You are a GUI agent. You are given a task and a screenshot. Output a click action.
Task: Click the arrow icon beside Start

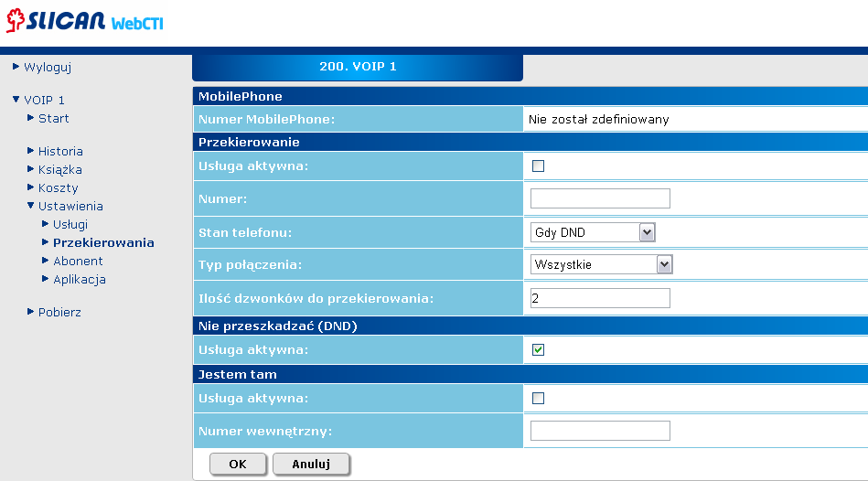tap(30, 118)
